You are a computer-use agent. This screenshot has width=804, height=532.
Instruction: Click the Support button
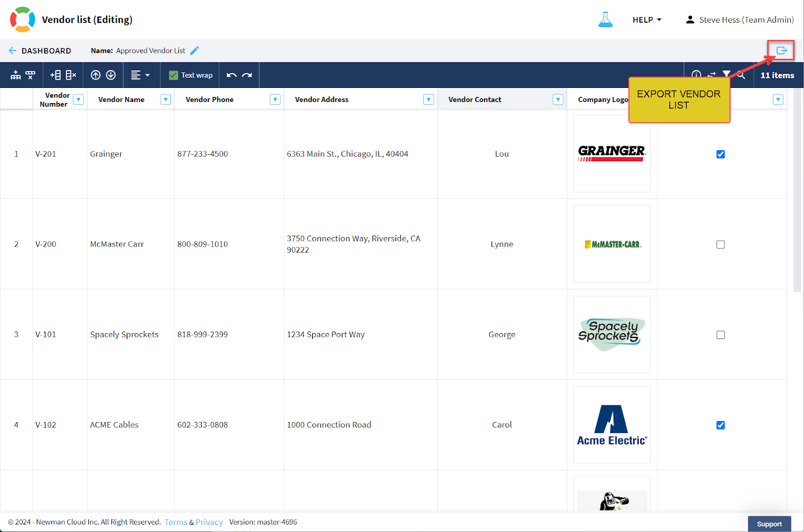(x=769, y=524)
